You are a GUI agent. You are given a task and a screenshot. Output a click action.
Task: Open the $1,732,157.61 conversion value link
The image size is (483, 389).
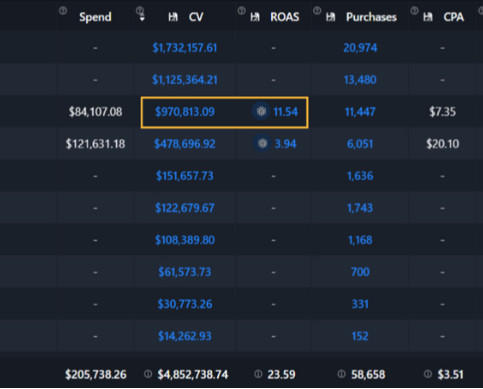tap(185, 48)
